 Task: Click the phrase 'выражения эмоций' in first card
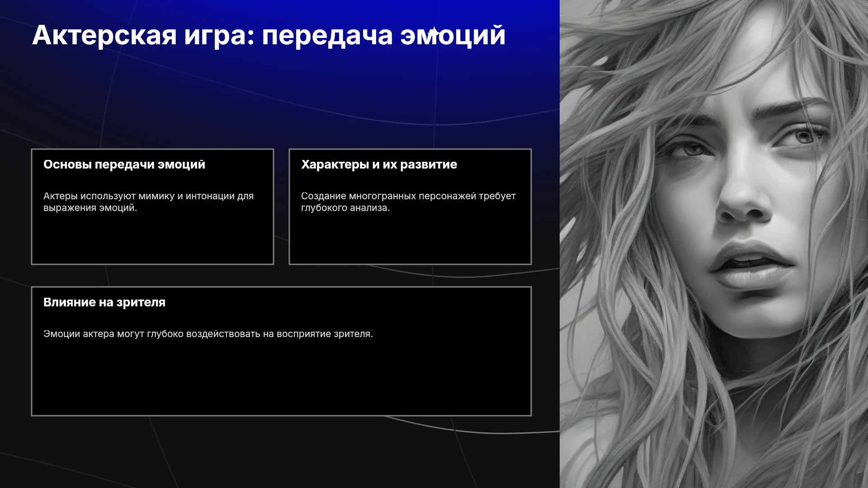coord(90,208)
